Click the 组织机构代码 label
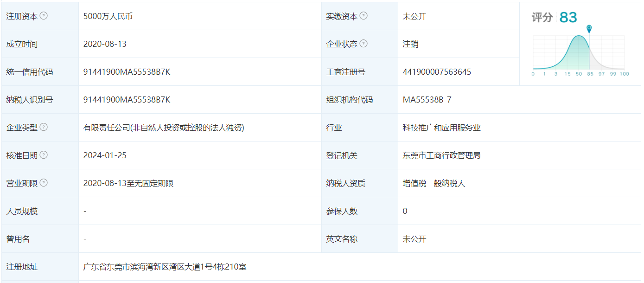The width and height of the screenshot is (644, 283). (350, 100)
